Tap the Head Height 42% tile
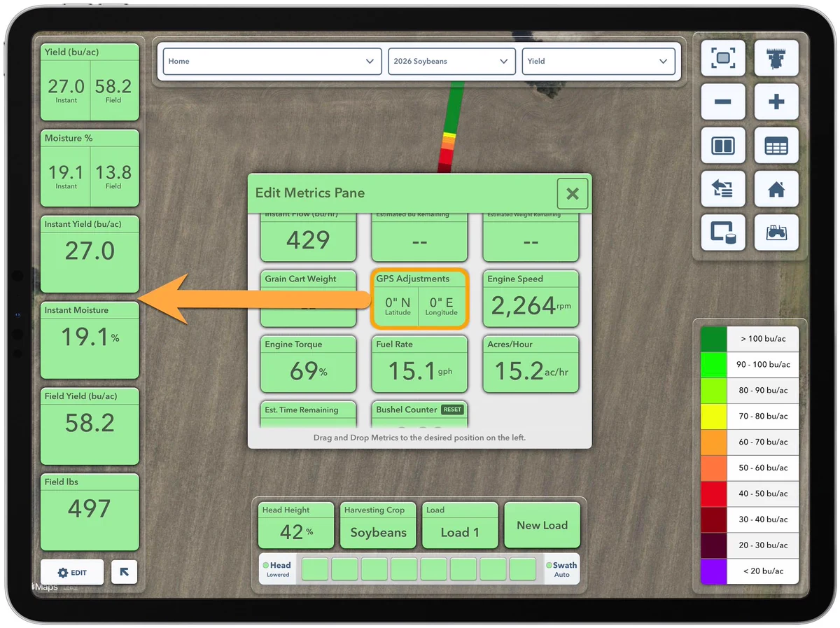This screenshot has width=840, height=628. pyautogui.click(x=296, y=525)
